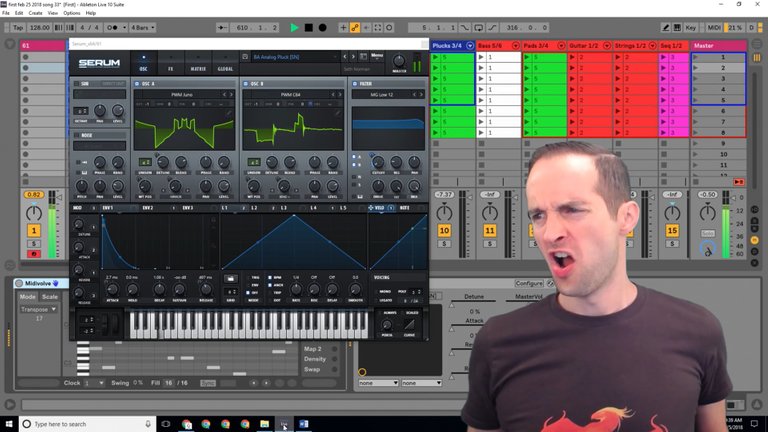Image resolution: width=768 pixels, height=432 pixels.
Task: Enable the LFO TRIG mode checkbox
Action: point(248,278)
